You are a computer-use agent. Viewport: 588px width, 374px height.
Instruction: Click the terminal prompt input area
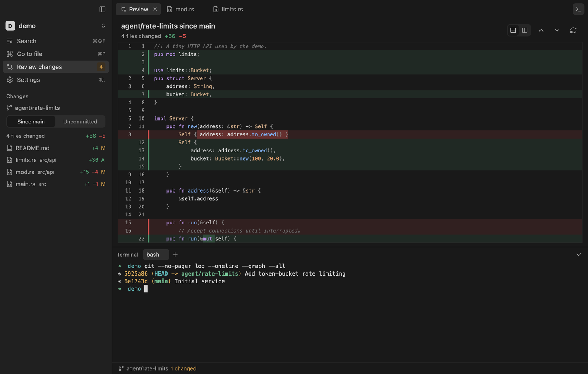click(146, 289)
